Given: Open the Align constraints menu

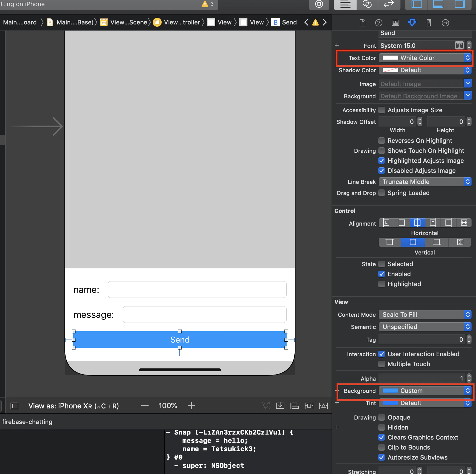Looking at the screenshot, I should [295, 406].
